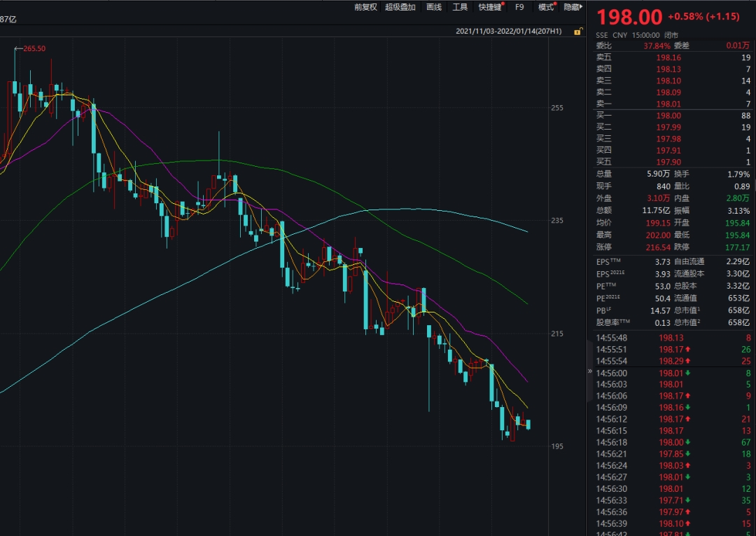Click the large 198.00 current price
The image size is (756, 536).
tap(629, 18)
